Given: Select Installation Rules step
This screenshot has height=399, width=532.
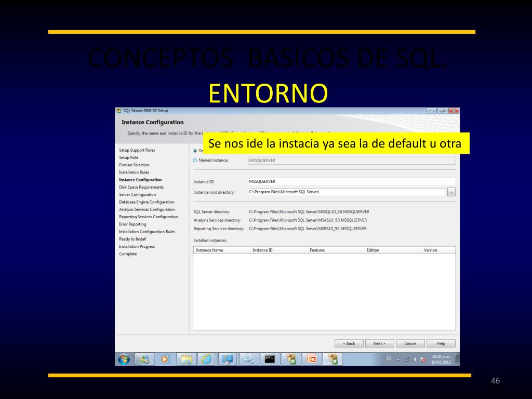Looking at the screenshot, I should pos(134,172).
